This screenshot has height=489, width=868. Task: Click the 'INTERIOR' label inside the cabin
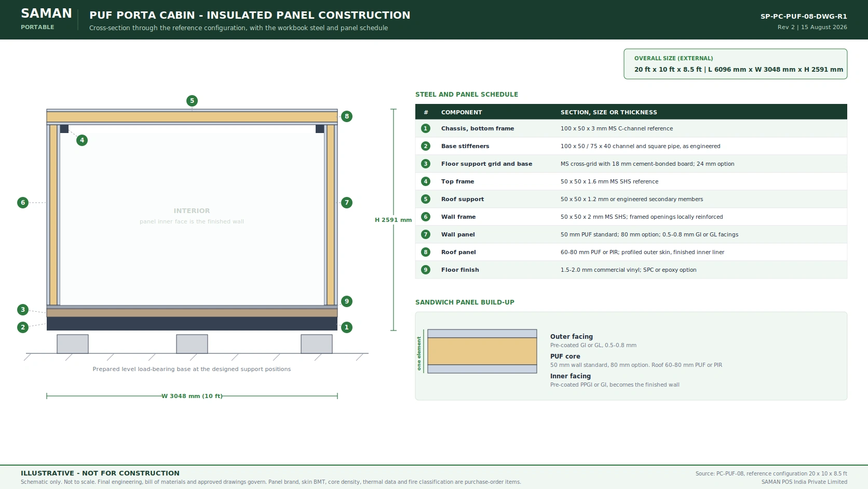click(192, 211)
